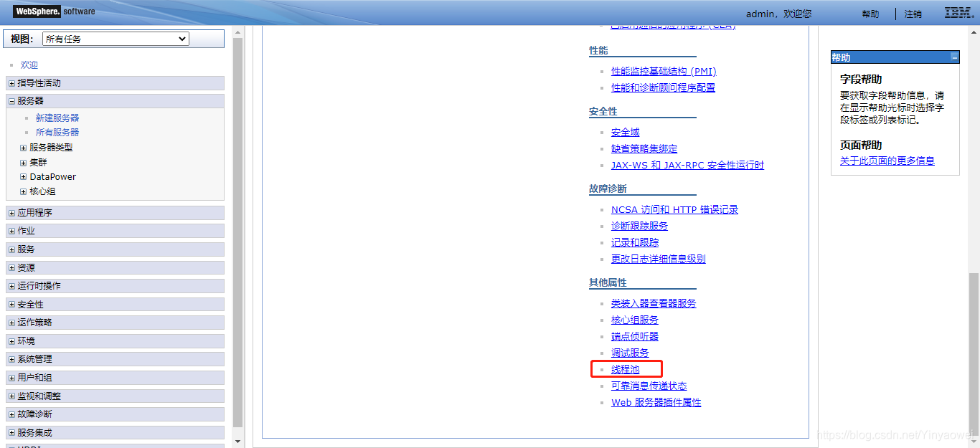
Task: Open the 视图 dropdown showing 所有任务
Action: [x=116, y=39]
